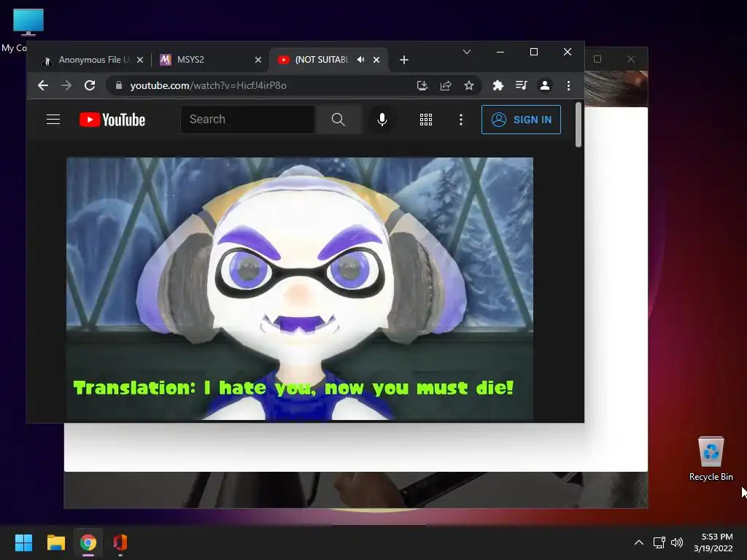Click the browser forward arrow
The height and width of the screenshot is (560, 747).
66,85
